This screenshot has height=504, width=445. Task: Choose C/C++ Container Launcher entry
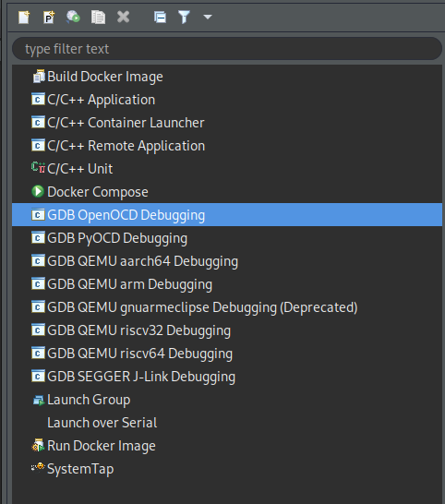[x=126, y=123]
